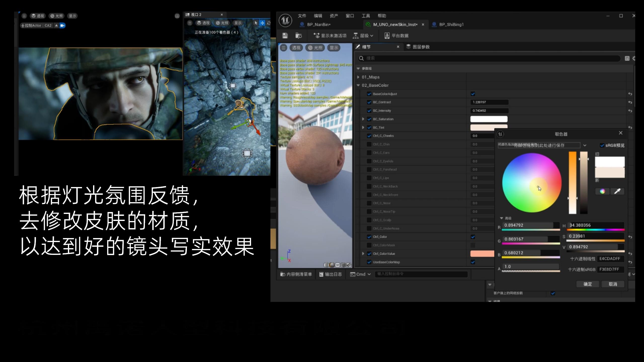The width and height of the screenshot is (644, 362).
Task: Click the save floppy-disk icon in the material editor
Action: 285,36
